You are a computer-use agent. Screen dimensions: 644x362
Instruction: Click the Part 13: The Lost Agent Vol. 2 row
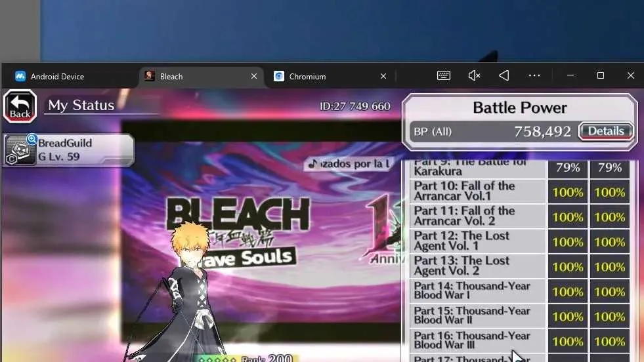pyautogui.click(x=519, y=266)
